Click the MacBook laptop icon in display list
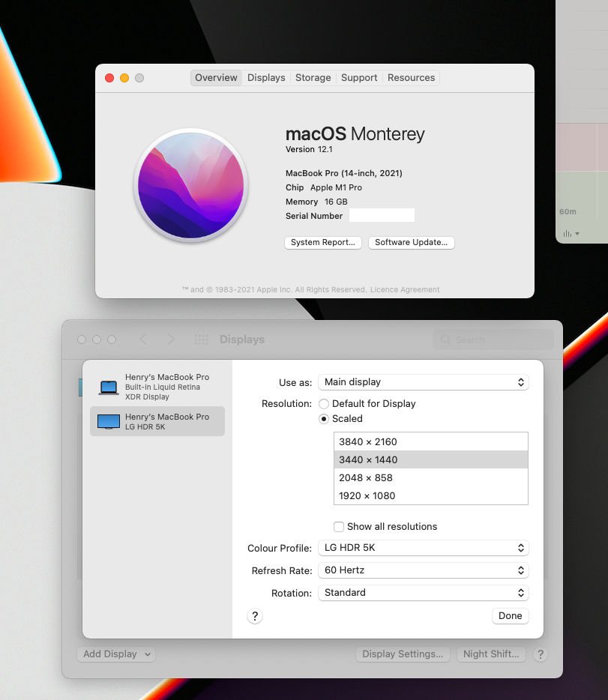608x700 pixels. pos(109,387)
